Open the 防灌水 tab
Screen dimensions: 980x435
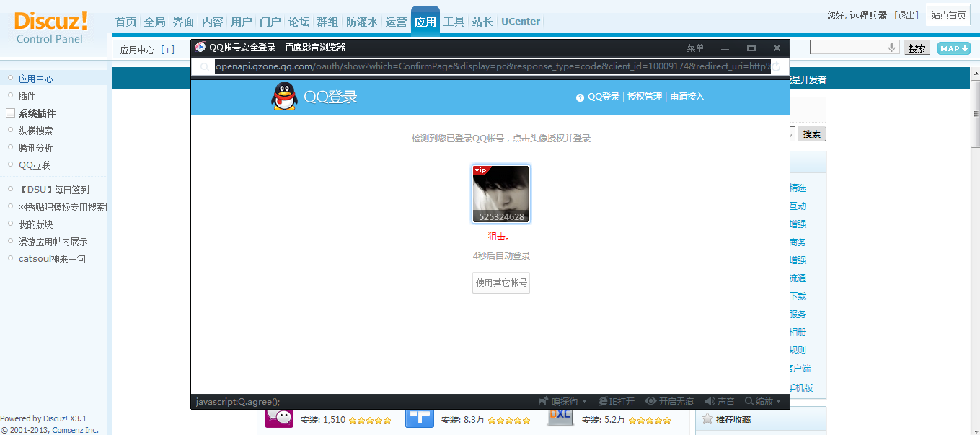coord(362,22)
